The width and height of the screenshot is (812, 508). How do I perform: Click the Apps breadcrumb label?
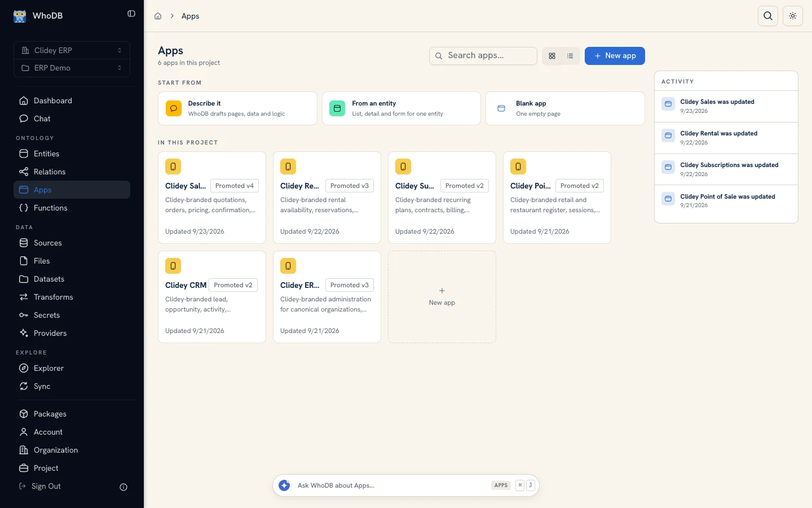(191, 16)
